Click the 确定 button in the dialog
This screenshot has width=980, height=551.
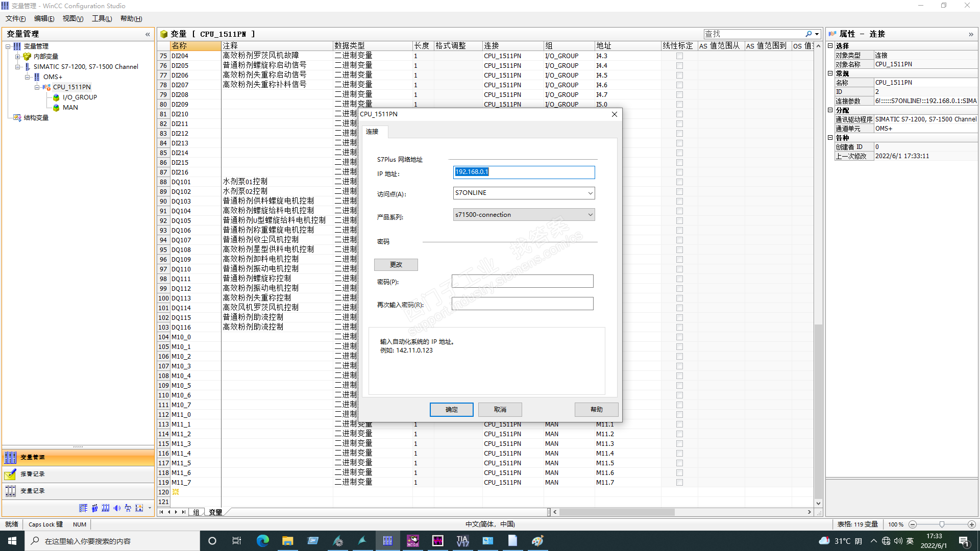(451, 410)
